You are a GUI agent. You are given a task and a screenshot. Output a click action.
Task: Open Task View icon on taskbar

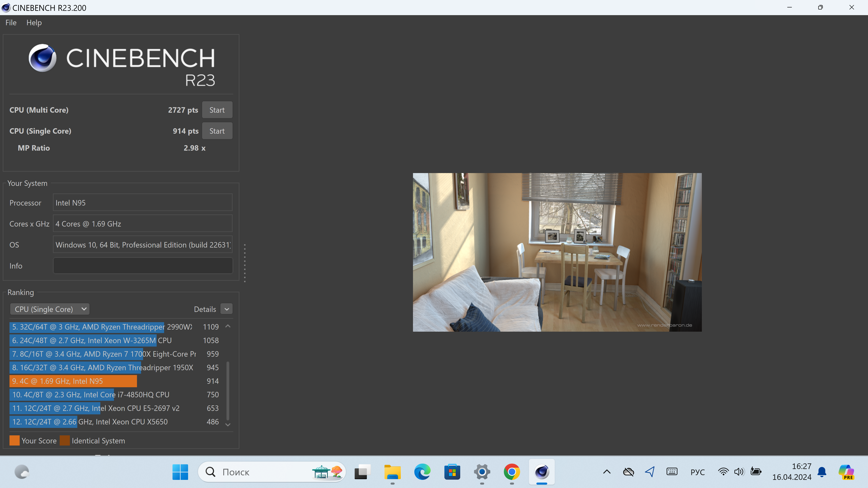pyautogui.click(x=362, y=472)
